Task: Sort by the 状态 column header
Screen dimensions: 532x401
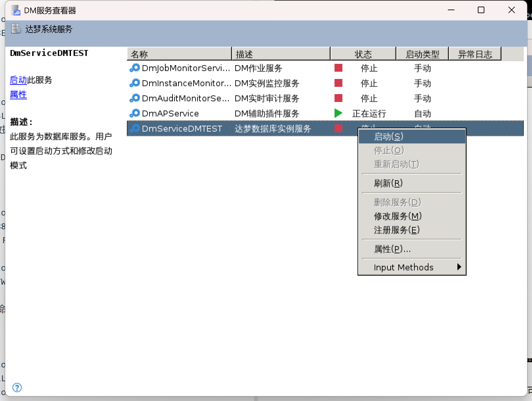Action: click(x=363, y=54)
